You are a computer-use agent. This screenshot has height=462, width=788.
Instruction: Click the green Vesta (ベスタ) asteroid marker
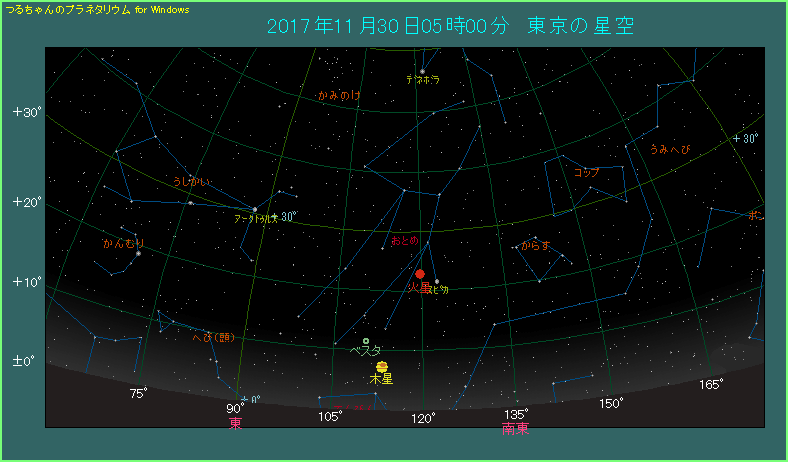366,341
